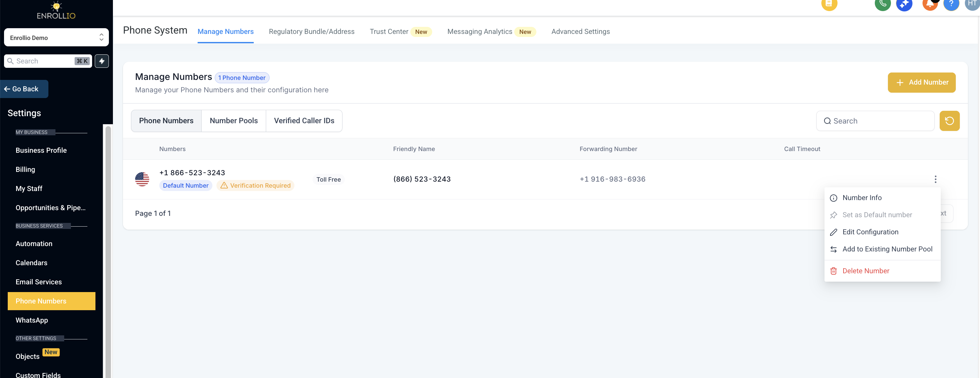Click the blue sparkle AI icon
The width and height of the screenshot is (980, 378).
(x=904, y=4)
